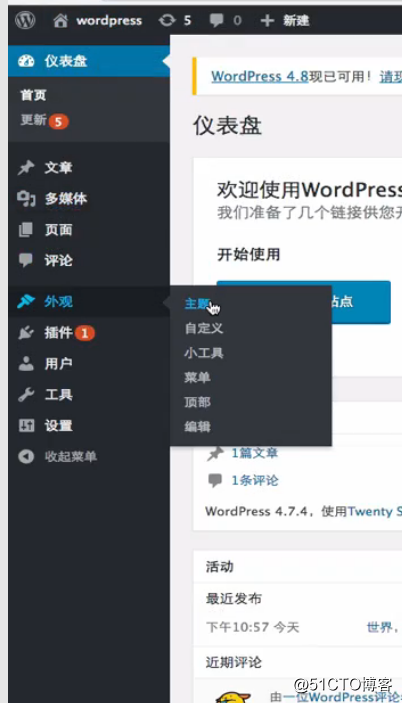Viewport: 402px width, 703px height.
Task: Go to 用户 users menu
Action: coord(58,364)
